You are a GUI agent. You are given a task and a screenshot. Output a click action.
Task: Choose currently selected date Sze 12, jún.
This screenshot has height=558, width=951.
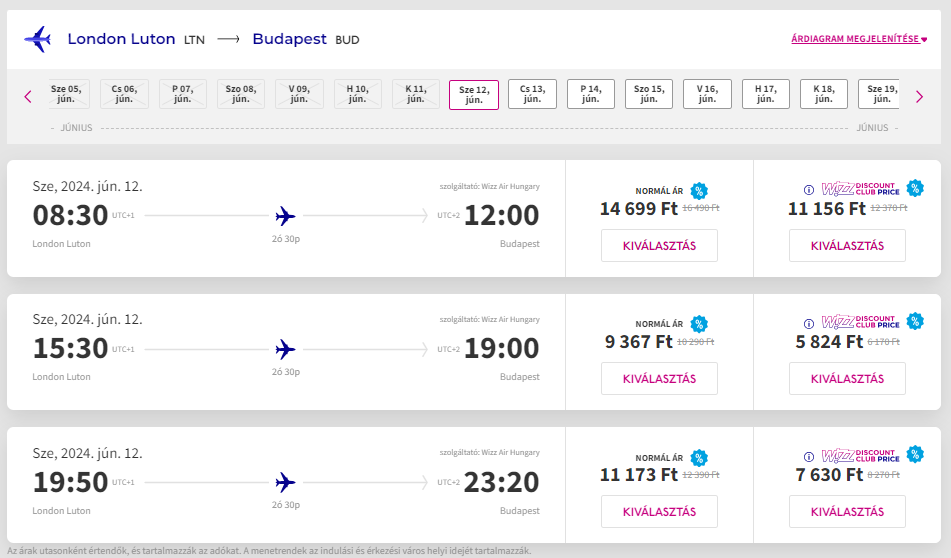pos(474,95)
